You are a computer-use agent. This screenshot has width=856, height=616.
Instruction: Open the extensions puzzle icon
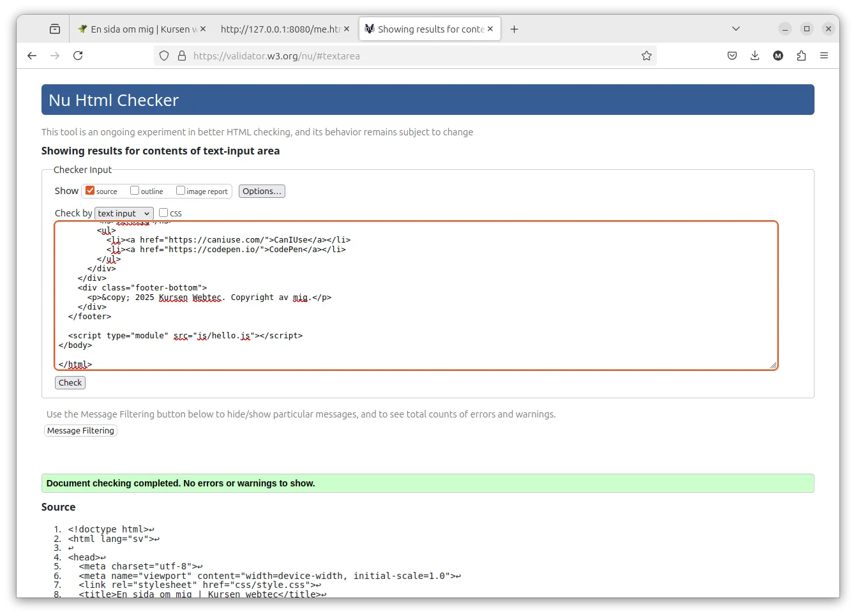click(x=801, y=56)
